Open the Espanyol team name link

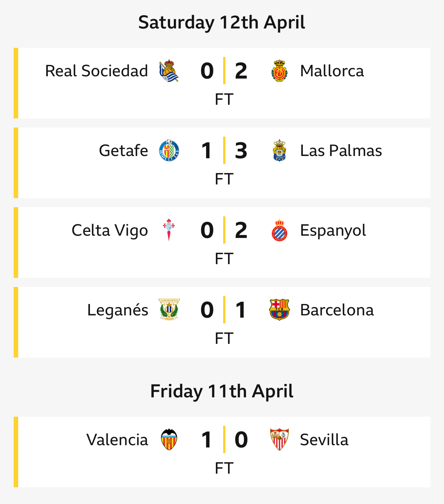coord(333,231)
